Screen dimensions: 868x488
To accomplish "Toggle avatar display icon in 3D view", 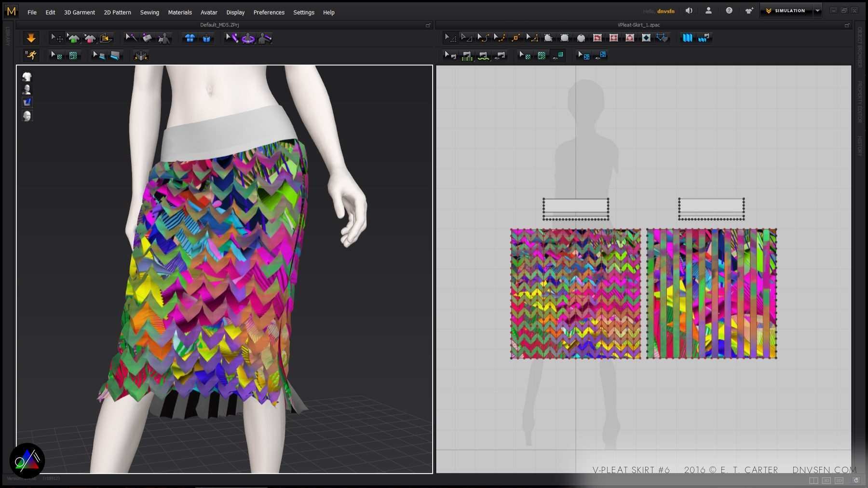I will pos(27,89).
